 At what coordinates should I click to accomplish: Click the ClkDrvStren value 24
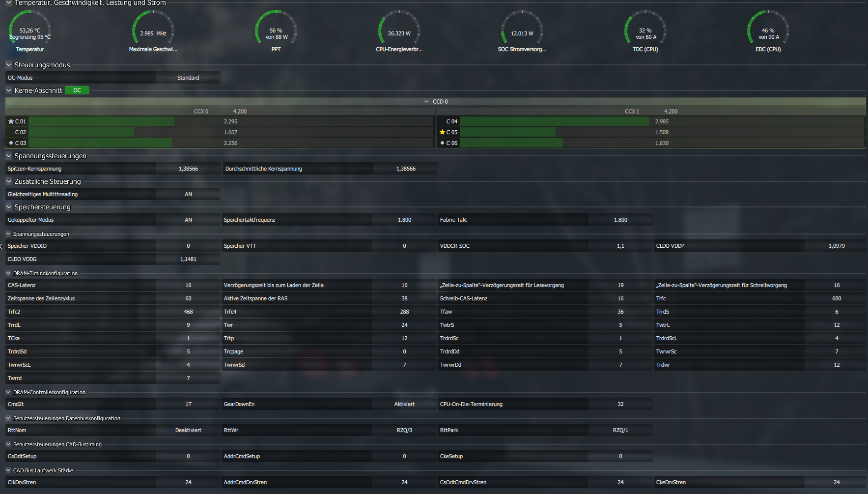coord(188,482)
